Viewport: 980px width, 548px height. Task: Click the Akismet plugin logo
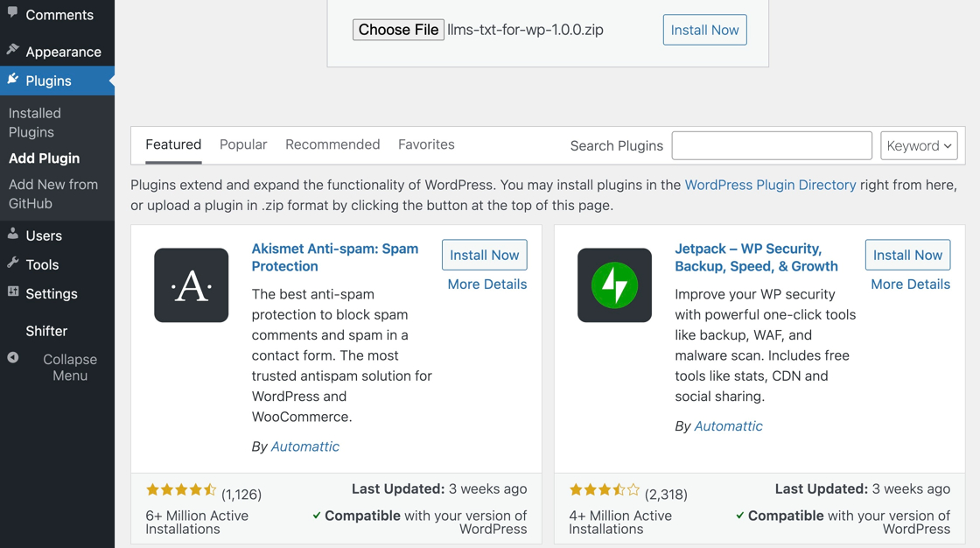(192, 285)
